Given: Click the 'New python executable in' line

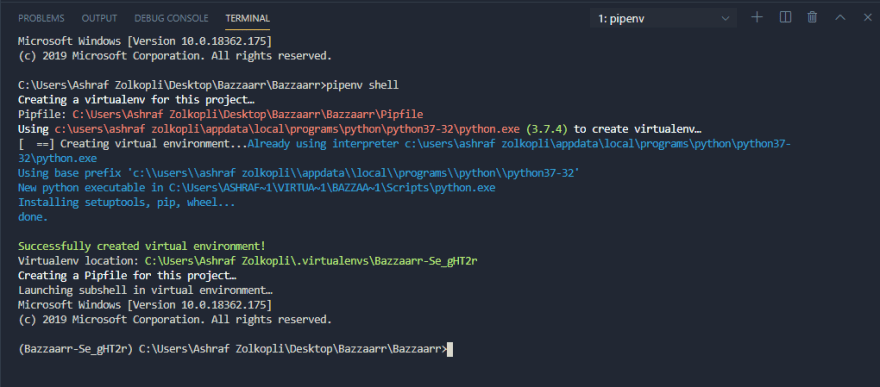Looking at the screenshot, I should pyautogui.click(x=256, y=188).
